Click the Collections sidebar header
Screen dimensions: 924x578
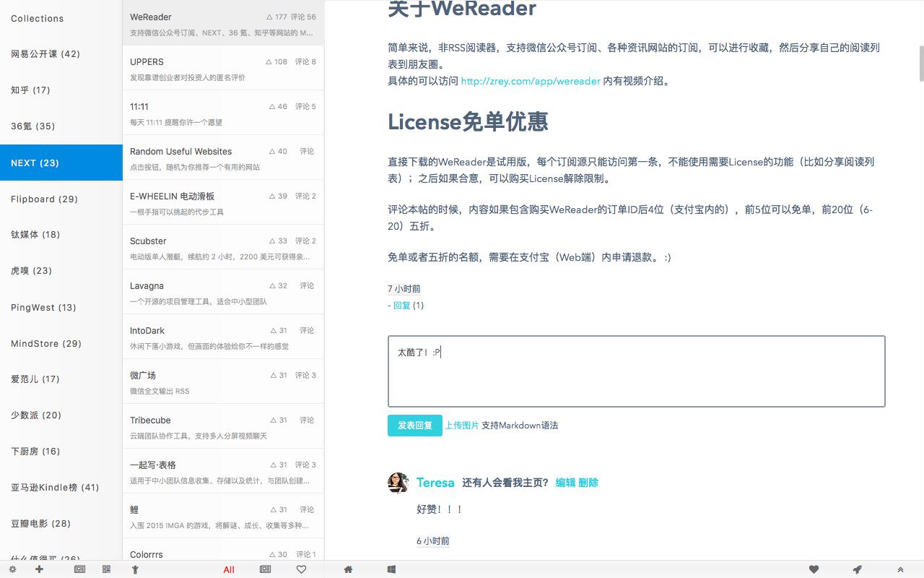[x=38, y=18]
